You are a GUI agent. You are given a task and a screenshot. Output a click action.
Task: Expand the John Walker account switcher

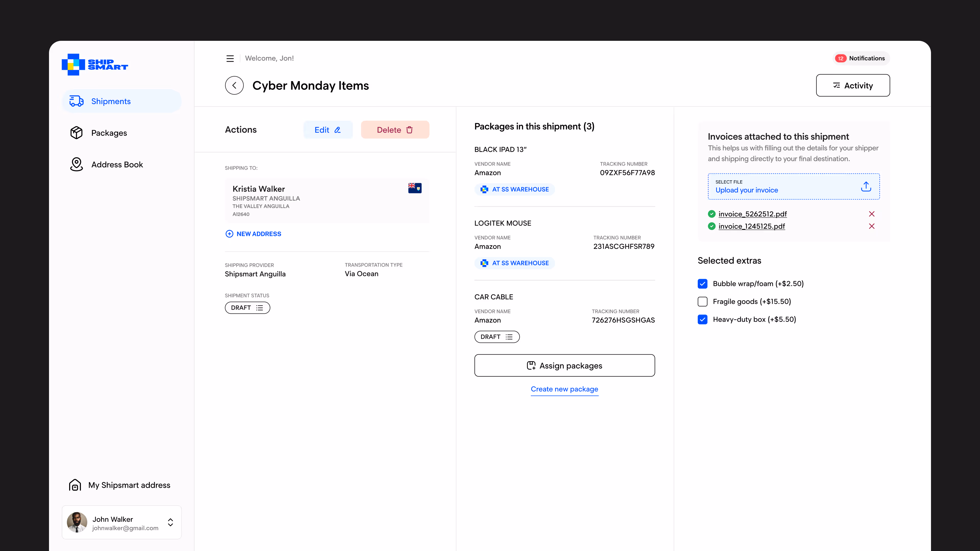170,522
